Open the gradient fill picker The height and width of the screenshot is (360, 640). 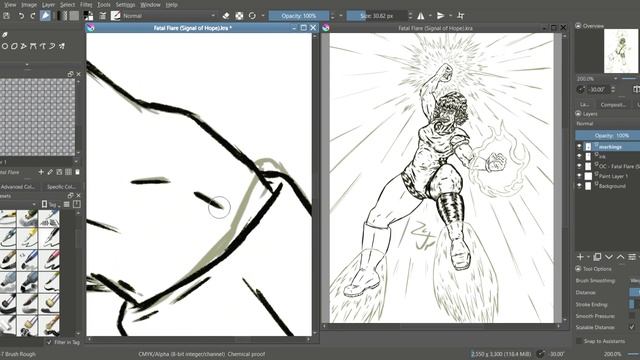(62, 16)
